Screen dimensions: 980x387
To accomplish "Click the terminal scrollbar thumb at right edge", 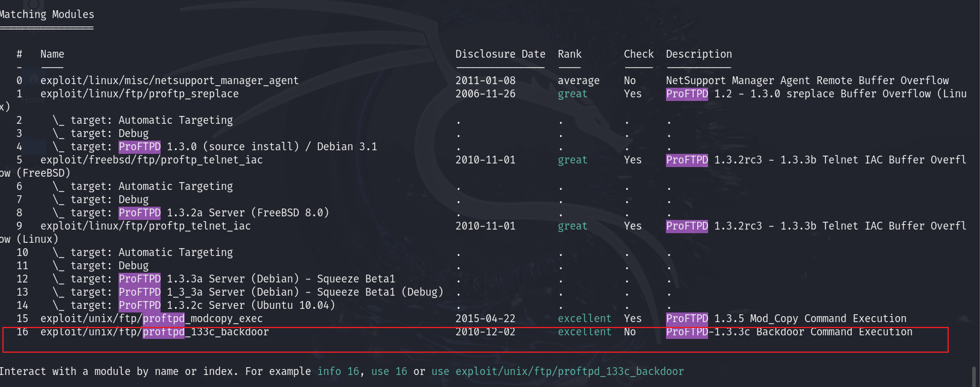I will (x=975, y=377).
